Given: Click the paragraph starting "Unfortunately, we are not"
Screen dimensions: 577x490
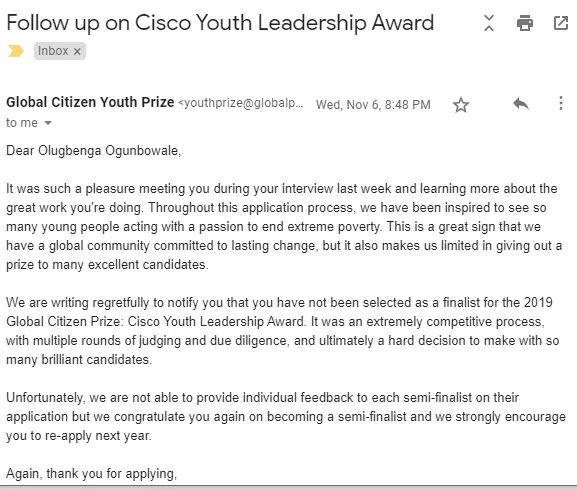Looking at the screenshot, I should 286,417.
